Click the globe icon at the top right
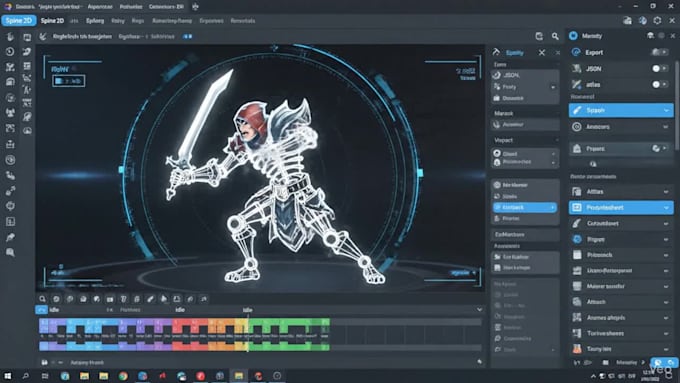The height and width of the screenshot is (383, 680). [643, 20]
